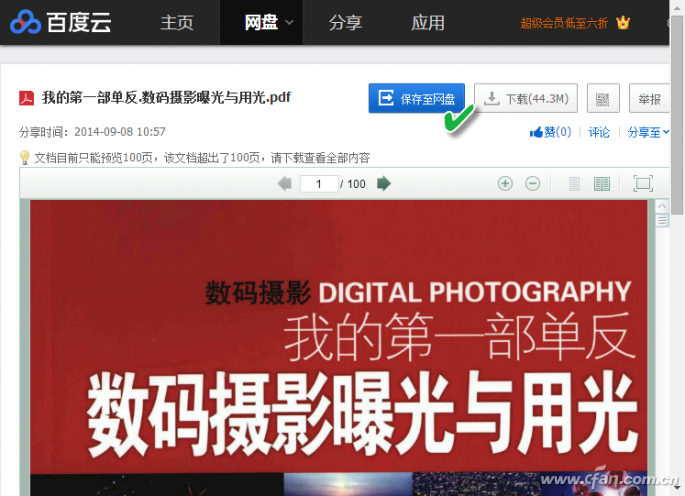Go to next page with right arrow
The width and height of the screenshot is (685, 496).
point(384,184)
